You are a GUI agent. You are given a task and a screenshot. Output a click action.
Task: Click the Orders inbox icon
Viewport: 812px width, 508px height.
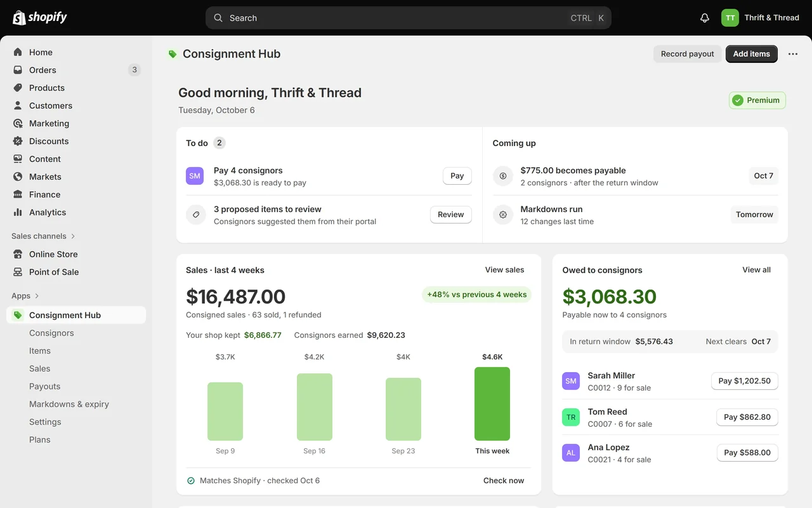point(18,70)
